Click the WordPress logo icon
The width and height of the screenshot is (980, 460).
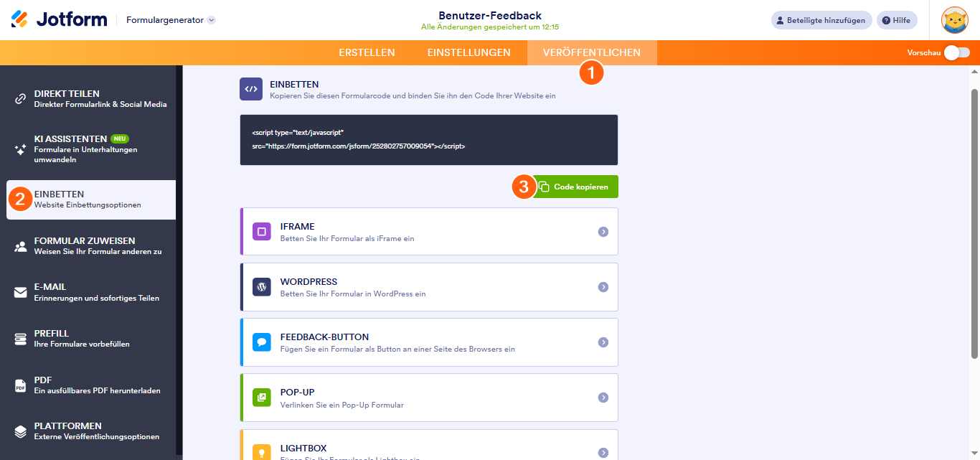[261, 287]
